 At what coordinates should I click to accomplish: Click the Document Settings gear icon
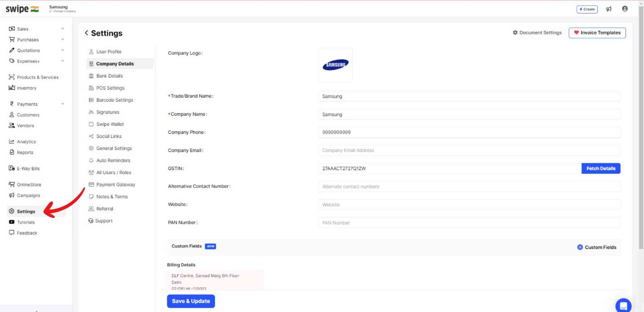pos(515,33)
